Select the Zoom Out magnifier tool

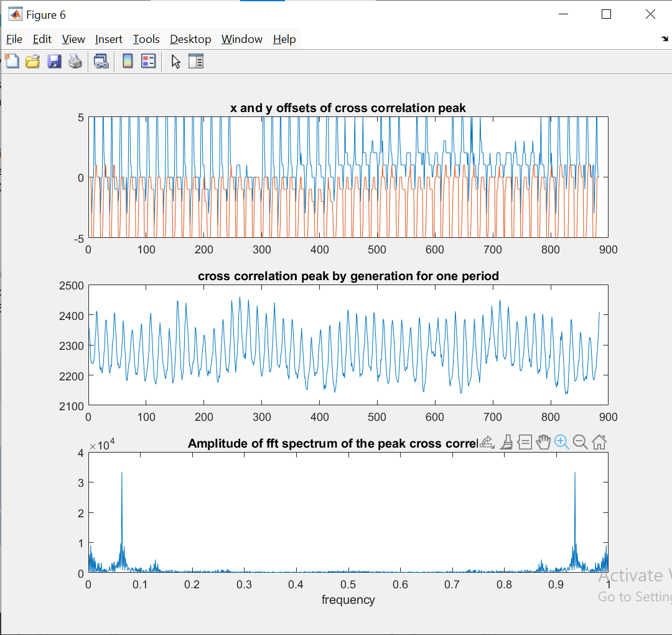tap(581, 442)
